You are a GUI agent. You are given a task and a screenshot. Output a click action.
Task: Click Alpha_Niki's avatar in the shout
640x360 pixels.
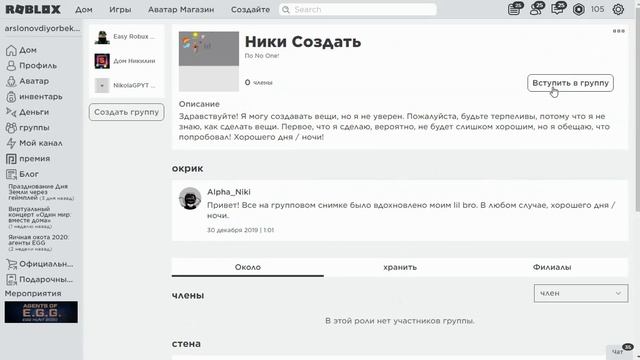coord(190,199)
